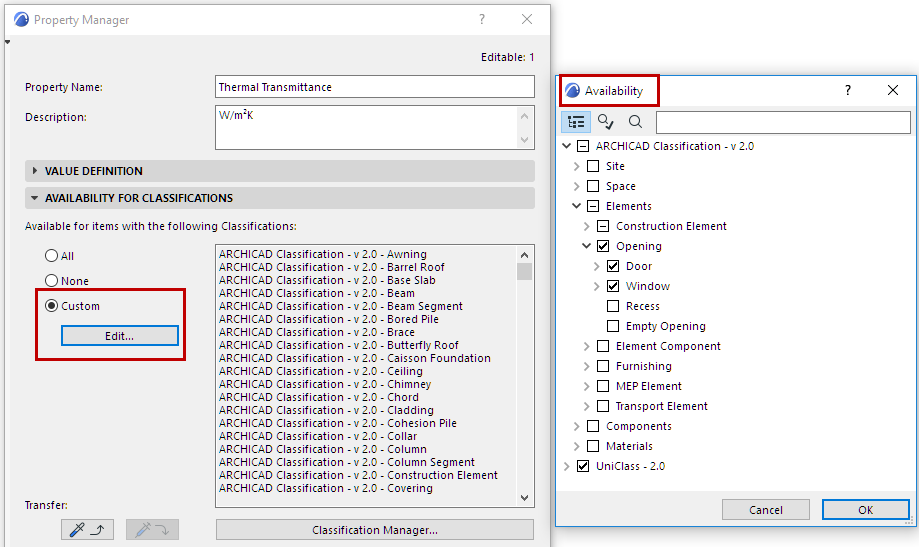Check the Empty Opening checkbox
The width and height of the screenshot is (919, 547).
(613, 325)
